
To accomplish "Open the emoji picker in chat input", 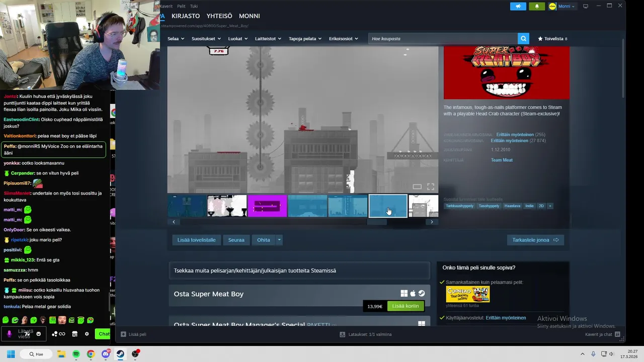I will click(38, 334).
